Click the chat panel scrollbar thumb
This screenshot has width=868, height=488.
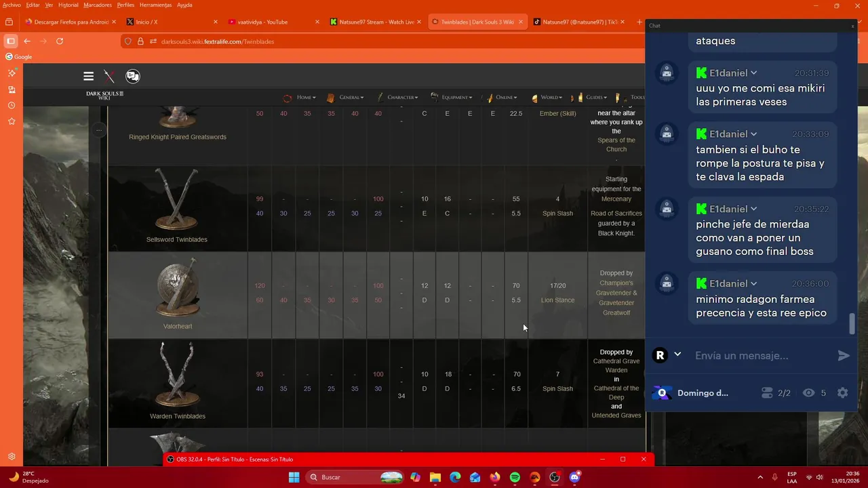tap(852, 324)
